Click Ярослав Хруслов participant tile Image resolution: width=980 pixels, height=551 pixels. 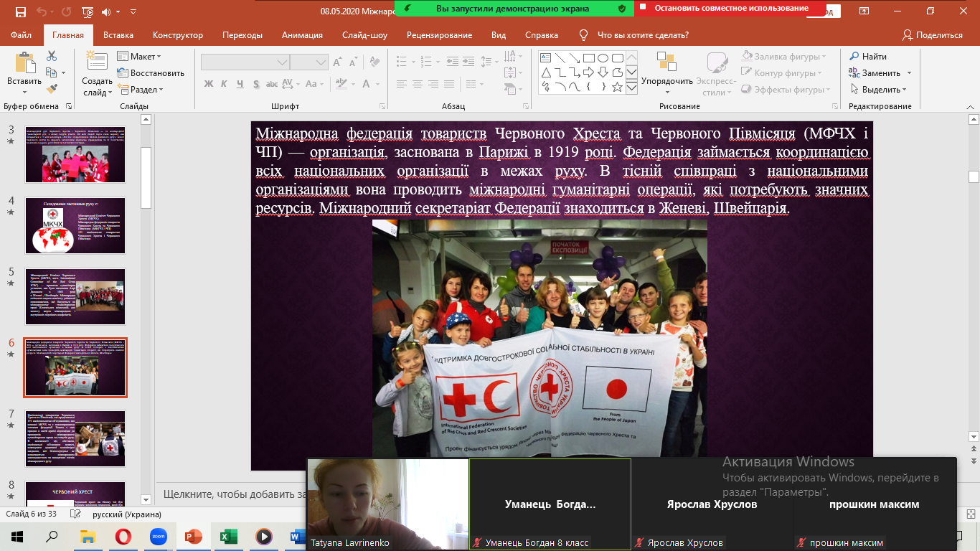[x=712, y=504]
